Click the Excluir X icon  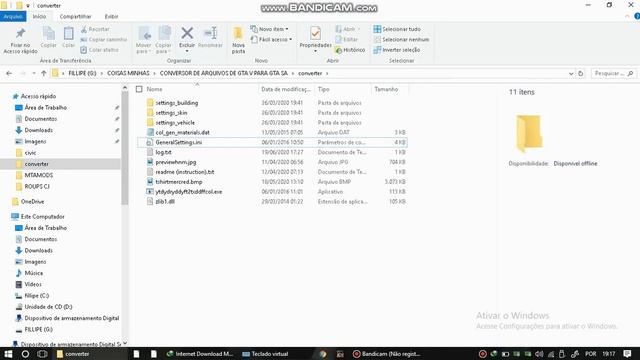coord(187,33)
